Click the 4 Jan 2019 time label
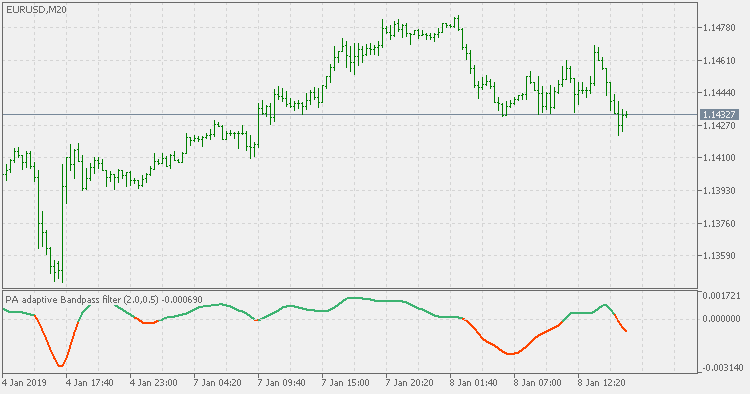The image size is (750, 394). pyautogui.click(x=24, y=383)
